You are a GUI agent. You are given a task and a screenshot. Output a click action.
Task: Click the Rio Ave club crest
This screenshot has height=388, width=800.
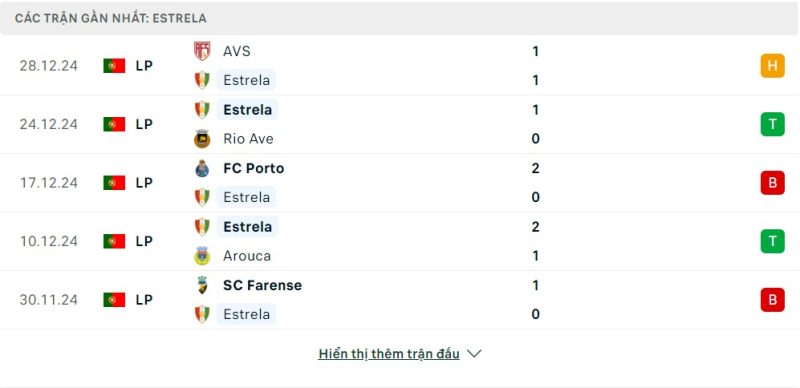[x=202, y=139]
